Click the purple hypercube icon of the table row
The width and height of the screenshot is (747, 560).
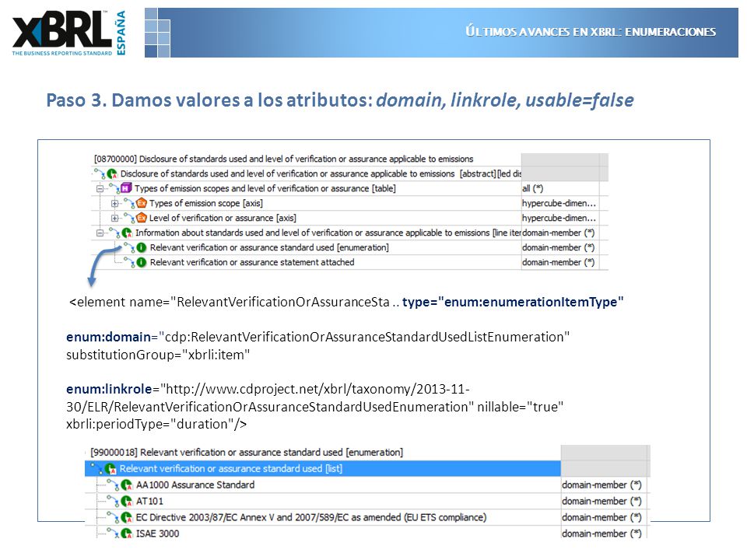[x=126, y=188]
